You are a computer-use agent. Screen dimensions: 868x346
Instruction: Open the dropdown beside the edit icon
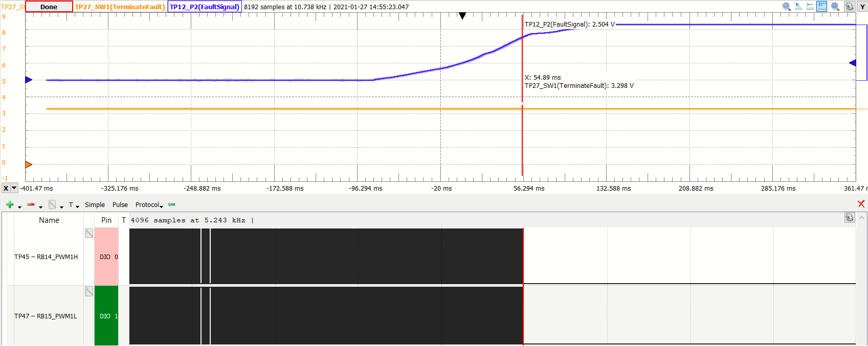pos(61,206)
